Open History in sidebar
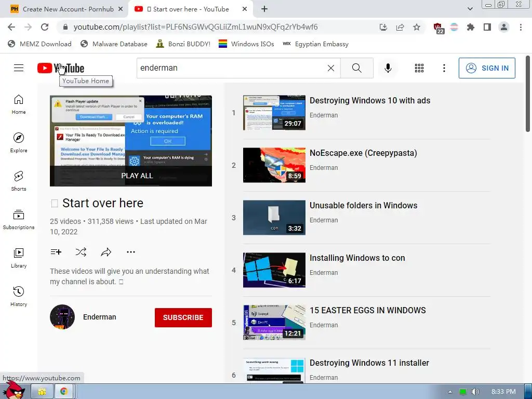This screenshot has width=532, height=399. (19, 297)
